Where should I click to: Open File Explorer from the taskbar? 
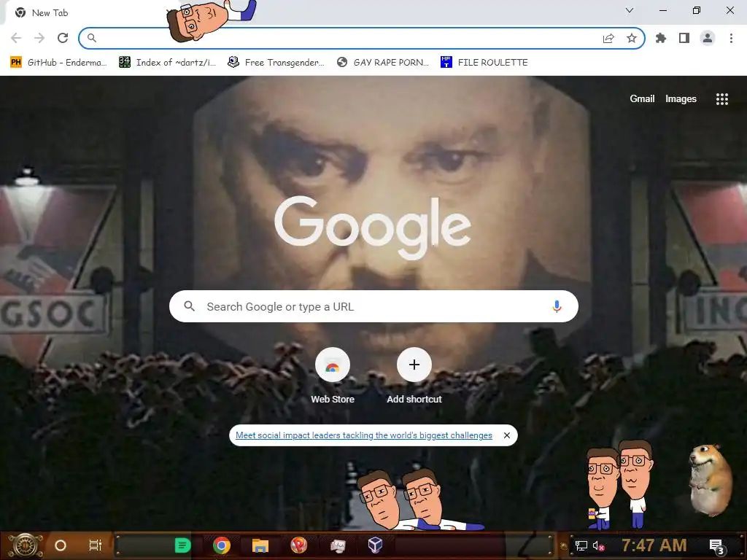(x=260, y=545)
